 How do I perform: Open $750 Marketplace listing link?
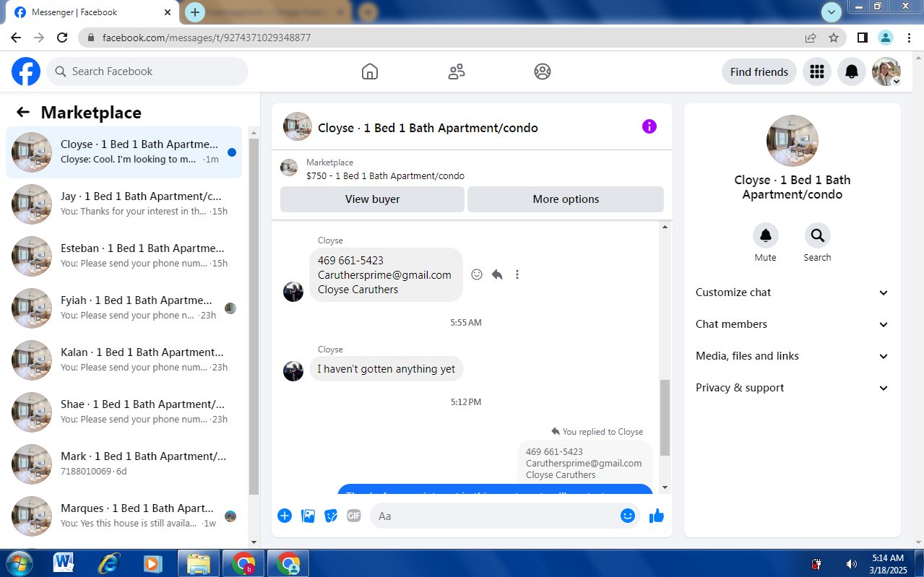(x=385, y=175)
